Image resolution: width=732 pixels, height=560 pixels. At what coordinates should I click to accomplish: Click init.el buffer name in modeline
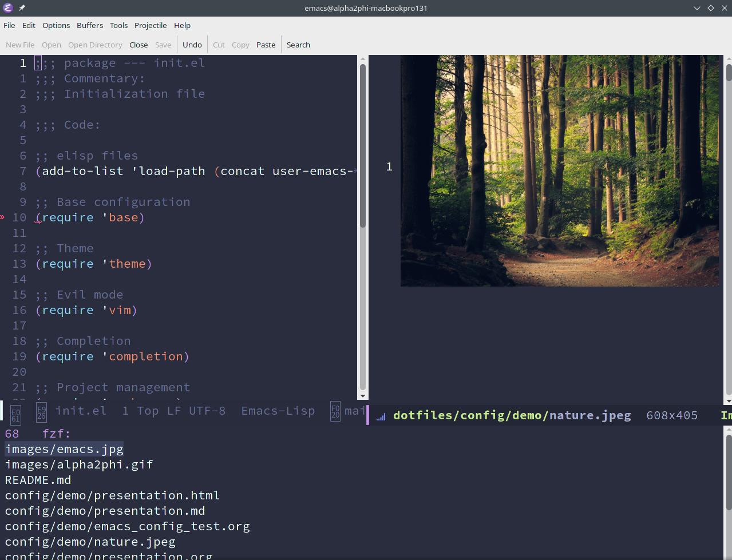(x=81, y=411)
